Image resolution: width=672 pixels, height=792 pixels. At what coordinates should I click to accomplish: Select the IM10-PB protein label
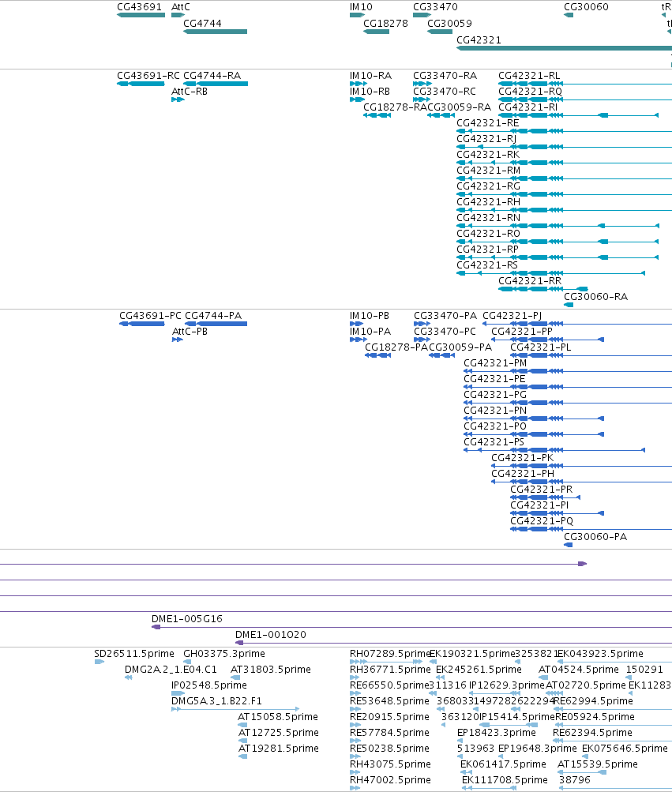pyautogui.click(x=370, y=316)
